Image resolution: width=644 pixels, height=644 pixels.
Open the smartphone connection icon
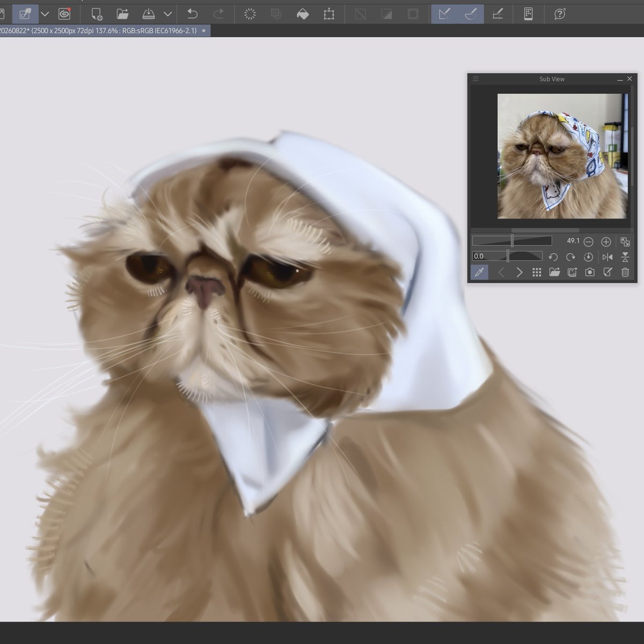click(528, 14)
